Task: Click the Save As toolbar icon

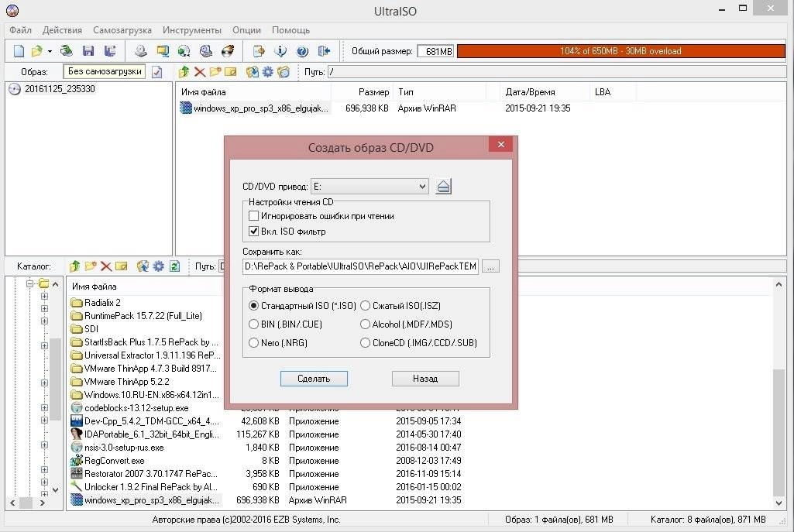Action: pos(110,51)
